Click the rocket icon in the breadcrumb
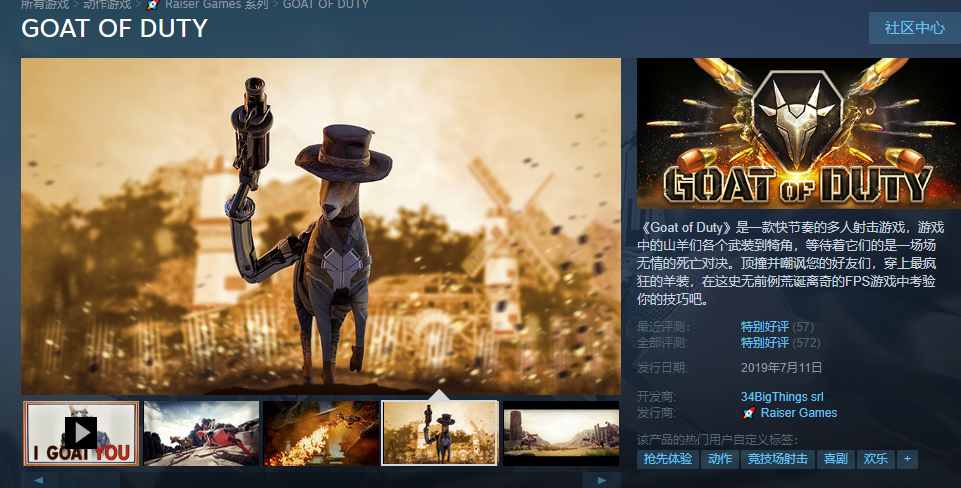This screenshot has height=488, width=961. click(153, 5)
